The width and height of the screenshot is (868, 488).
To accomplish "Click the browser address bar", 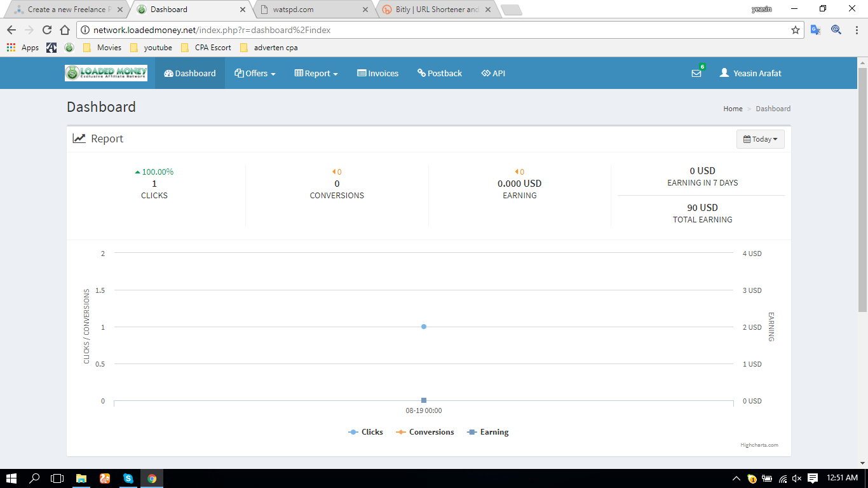I will coord(432,30).
